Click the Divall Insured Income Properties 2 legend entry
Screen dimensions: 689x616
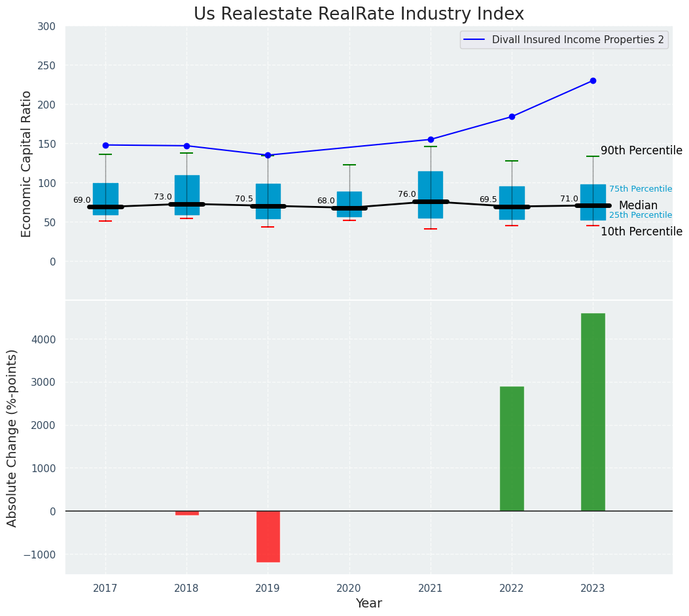[564, 40]
